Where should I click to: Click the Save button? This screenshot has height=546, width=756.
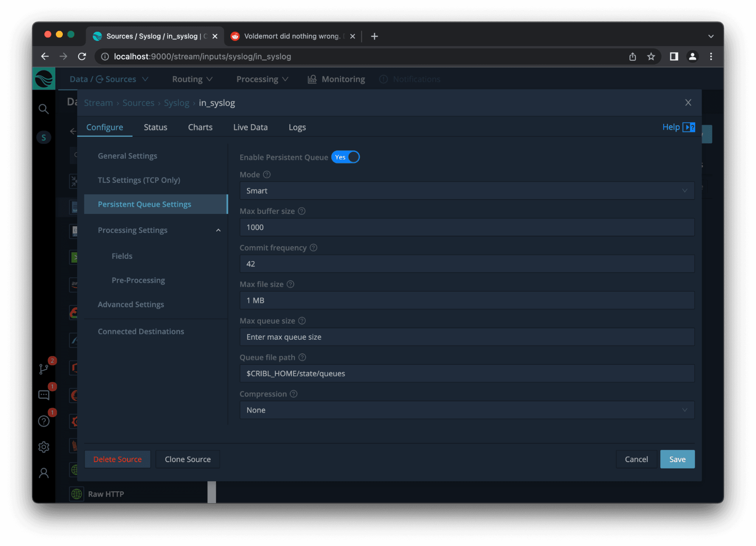677,459
